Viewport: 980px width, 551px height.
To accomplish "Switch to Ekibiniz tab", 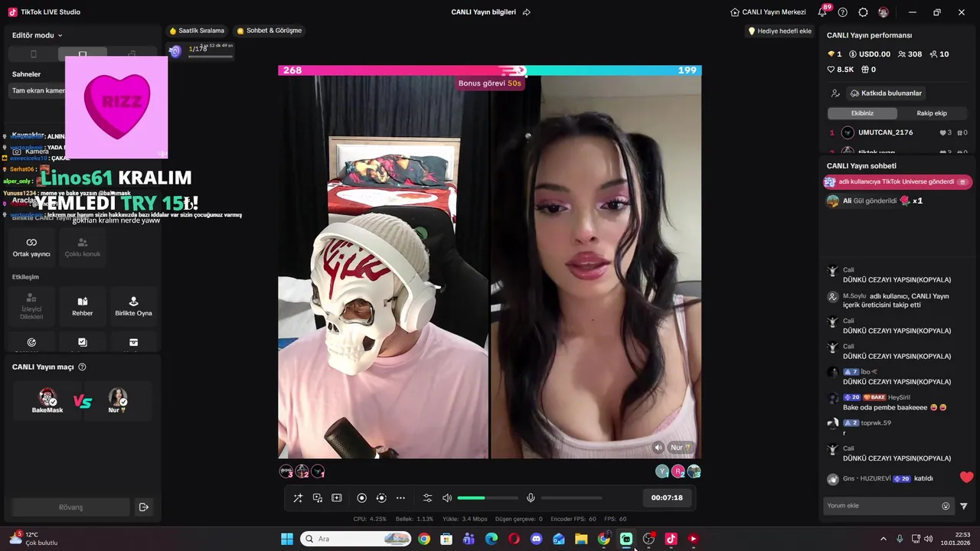I will [x=862, y=113].
